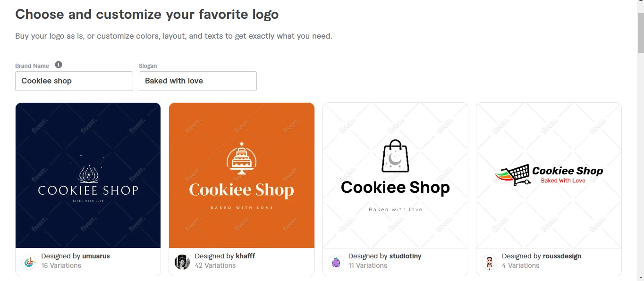This screenshot has height=281, width=644.
Task: Open designer roussdesign profile link
Action: tap(562, 256)
